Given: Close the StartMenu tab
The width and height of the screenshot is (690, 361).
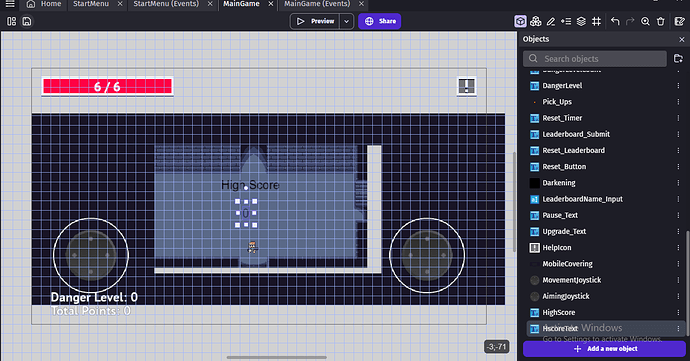Looking at the screenshot, I should pos(120,4).
